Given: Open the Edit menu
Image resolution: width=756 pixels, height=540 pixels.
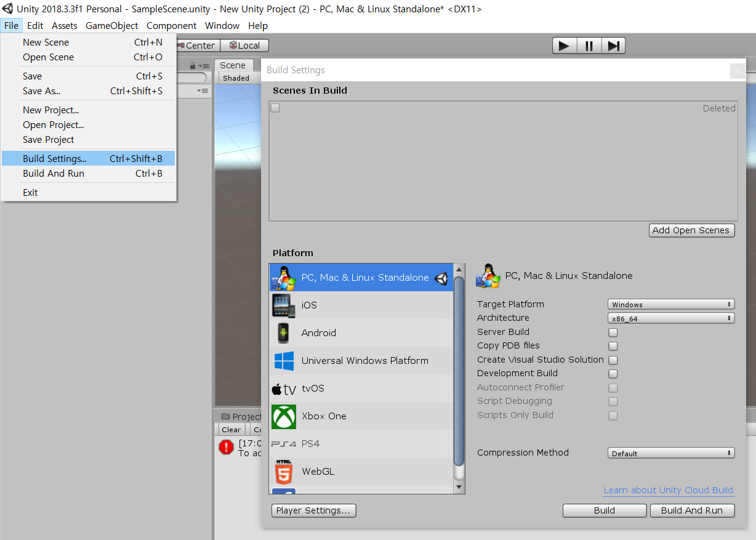Looking at the screenshot, I should pyautogui.click(x=35, y=26).
